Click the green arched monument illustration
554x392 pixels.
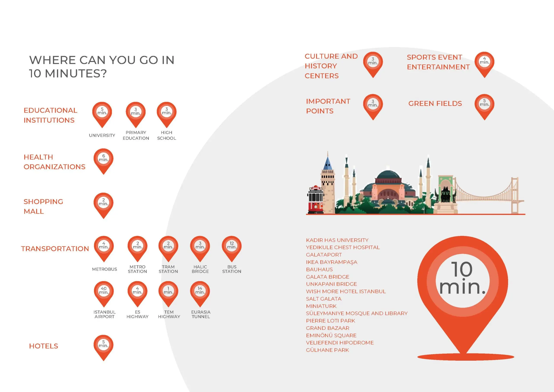point(445,195)
